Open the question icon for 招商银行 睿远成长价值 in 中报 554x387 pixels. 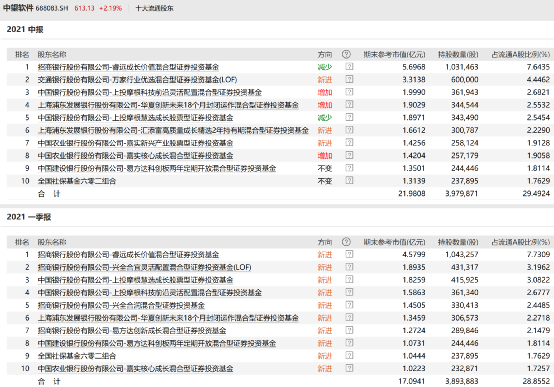tap(349, 66)
